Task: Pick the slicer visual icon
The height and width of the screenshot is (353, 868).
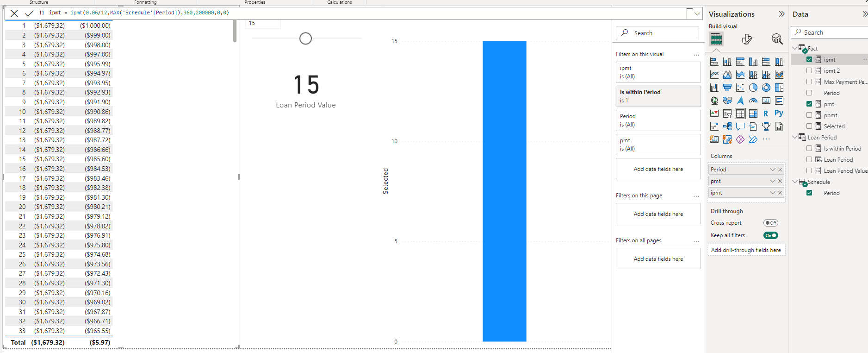Action: 727,113
